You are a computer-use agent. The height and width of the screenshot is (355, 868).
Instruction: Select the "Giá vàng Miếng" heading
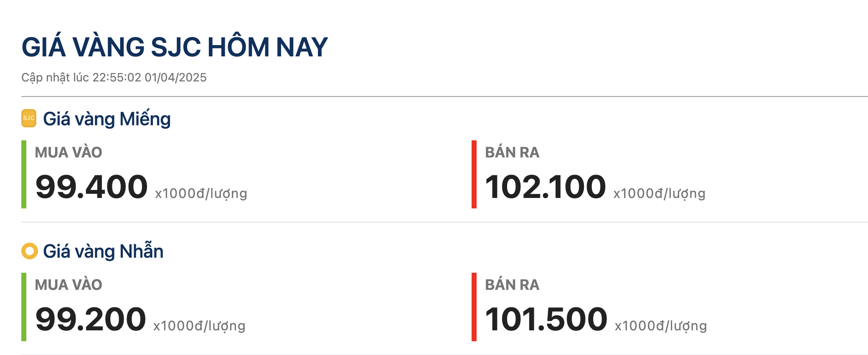pyautogui.click(x=107, y=119)
